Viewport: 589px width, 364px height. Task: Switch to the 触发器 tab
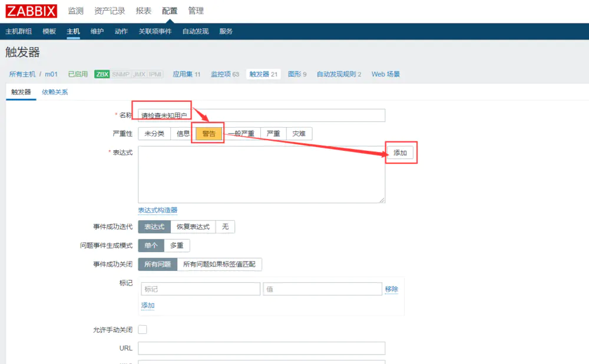(x=21, y=92)
